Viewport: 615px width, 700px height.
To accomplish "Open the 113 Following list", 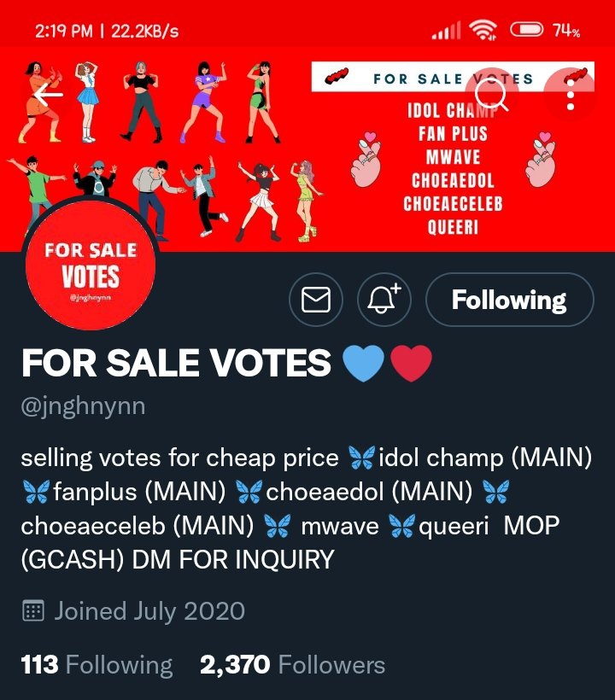I will tap(97, 665).
